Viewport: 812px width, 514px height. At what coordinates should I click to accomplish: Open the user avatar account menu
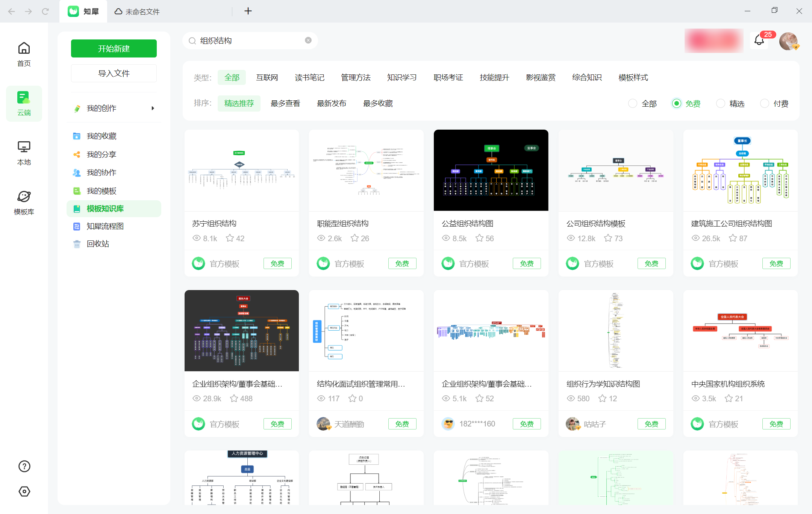[788, 41]
